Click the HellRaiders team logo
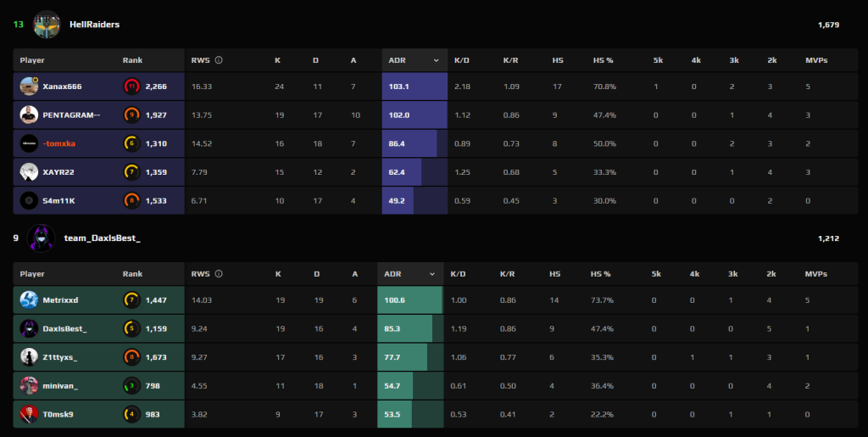 coord(47,25)
